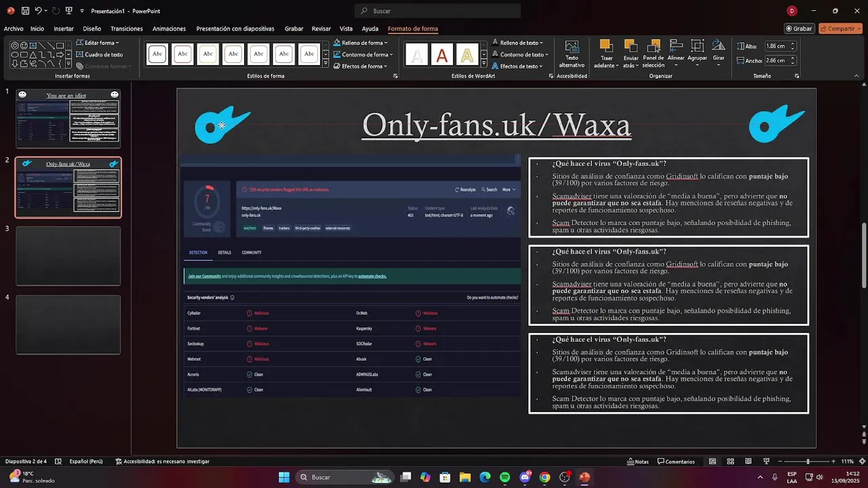868x488 pixels.
Task: Fit slide to current window
Action: 862,462
